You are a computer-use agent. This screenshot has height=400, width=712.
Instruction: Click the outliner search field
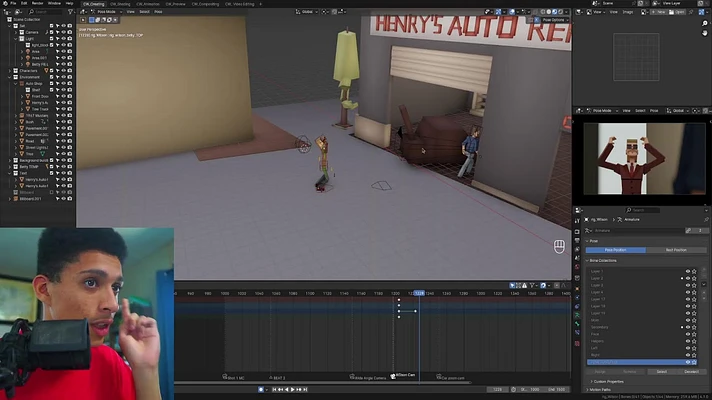click(x=45, y=11)
